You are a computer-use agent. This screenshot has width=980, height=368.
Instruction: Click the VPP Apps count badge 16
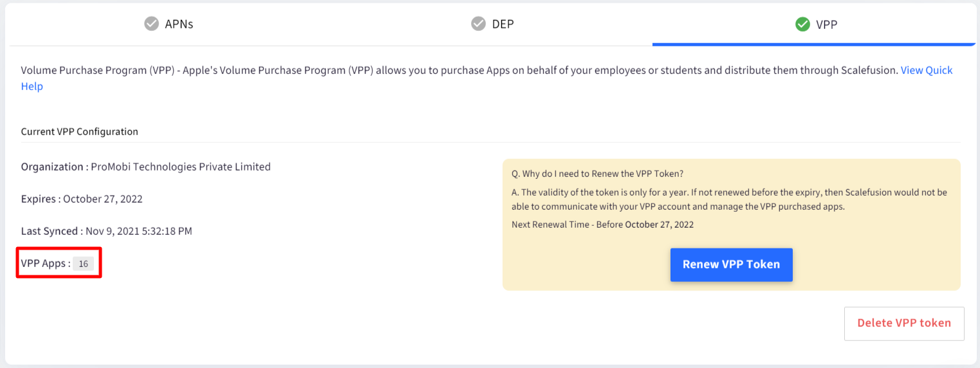(83, 264)
